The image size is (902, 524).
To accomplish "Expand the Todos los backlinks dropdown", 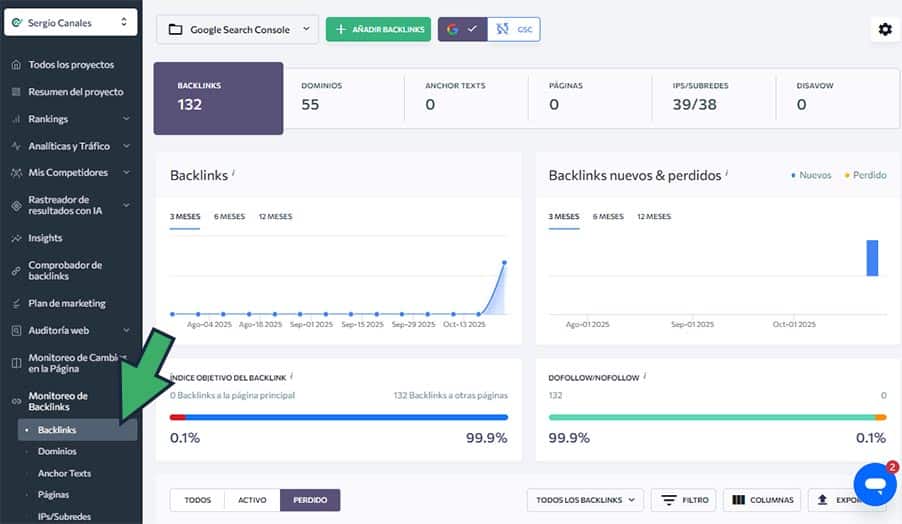I will 585,500.
